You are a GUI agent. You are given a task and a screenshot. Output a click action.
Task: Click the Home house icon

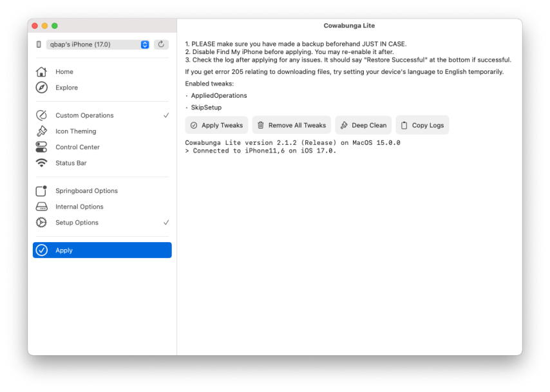click(x=41, y=71)
